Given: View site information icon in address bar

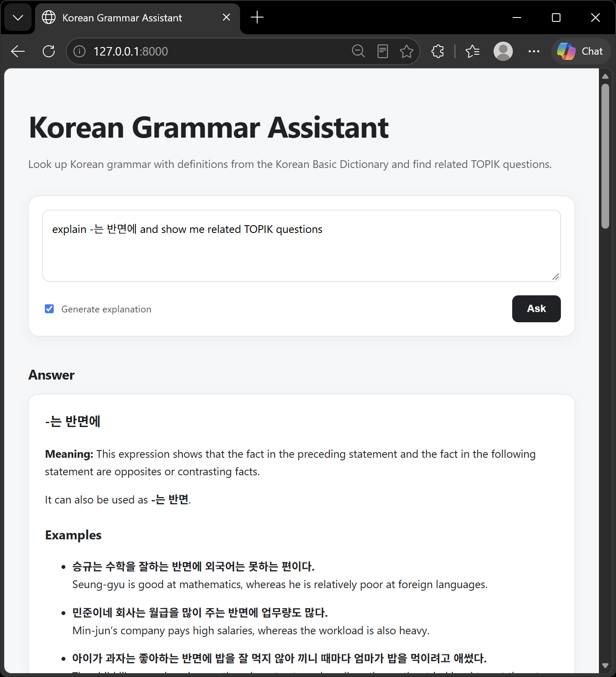Looking at the screenshot, I should (79, 51).
